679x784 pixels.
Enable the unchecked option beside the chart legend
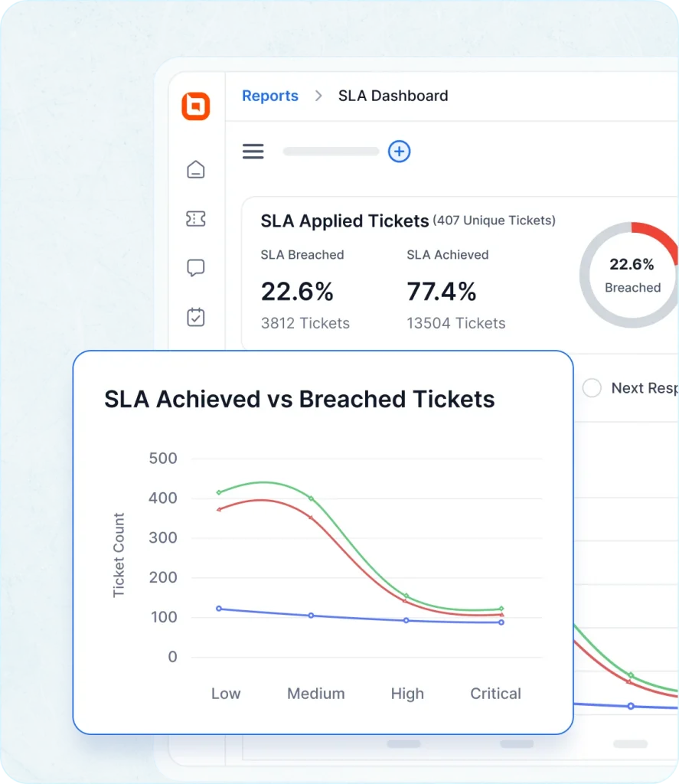[x=592, y=388]
